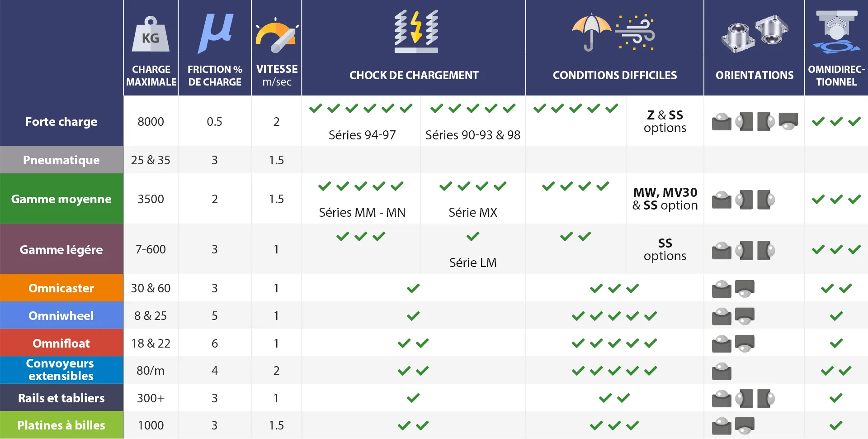The height and width of the screenshot is (439, 868).
Task: Click the KG weight icon
Action: [151, 35]
